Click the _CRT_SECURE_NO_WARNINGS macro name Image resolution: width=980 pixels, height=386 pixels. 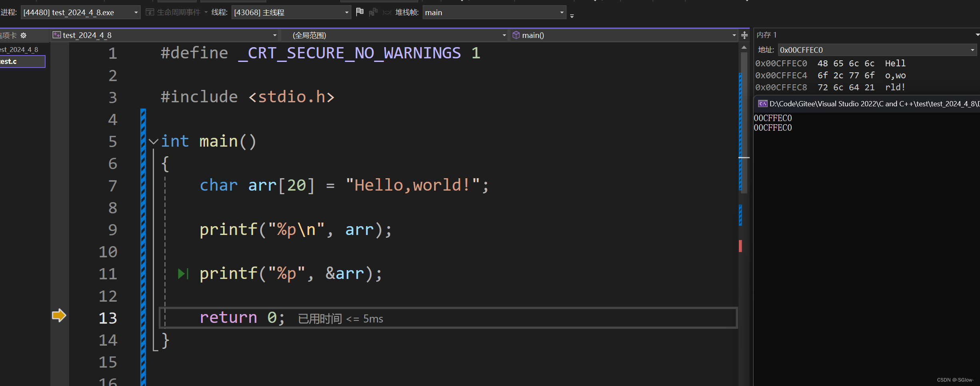click(349, 53)
